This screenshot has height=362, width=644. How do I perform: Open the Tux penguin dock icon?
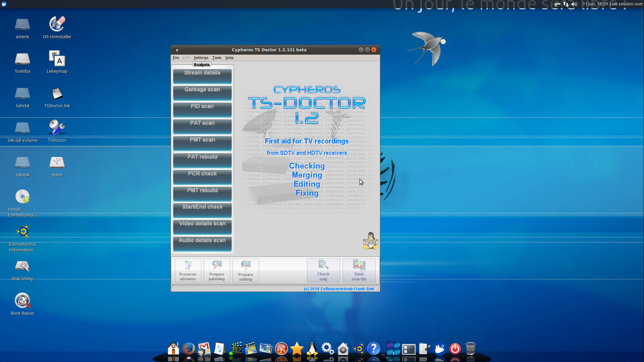pos(312,349)
